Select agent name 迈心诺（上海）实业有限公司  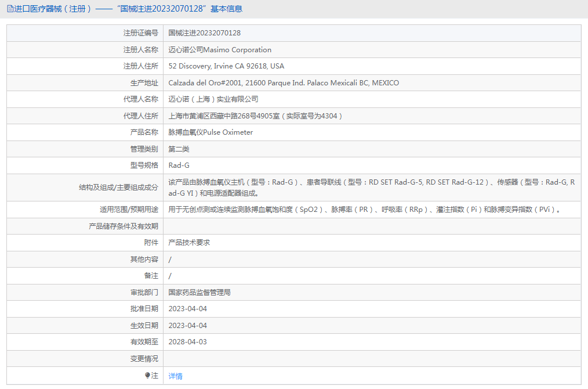(x=213, y=99)
